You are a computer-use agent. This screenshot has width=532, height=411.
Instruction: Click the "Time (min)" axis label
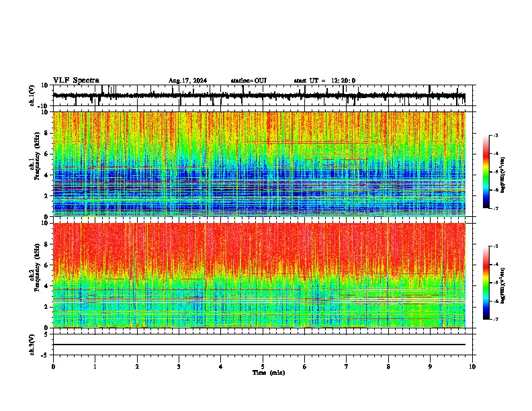pos(269,373)
